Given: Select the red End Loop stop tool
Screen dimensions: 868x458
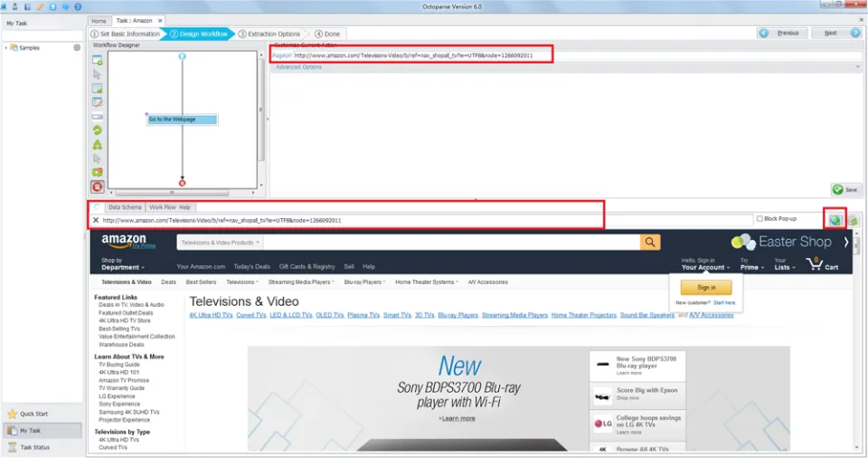Looking at the screenshot, I should pos(98,186).
